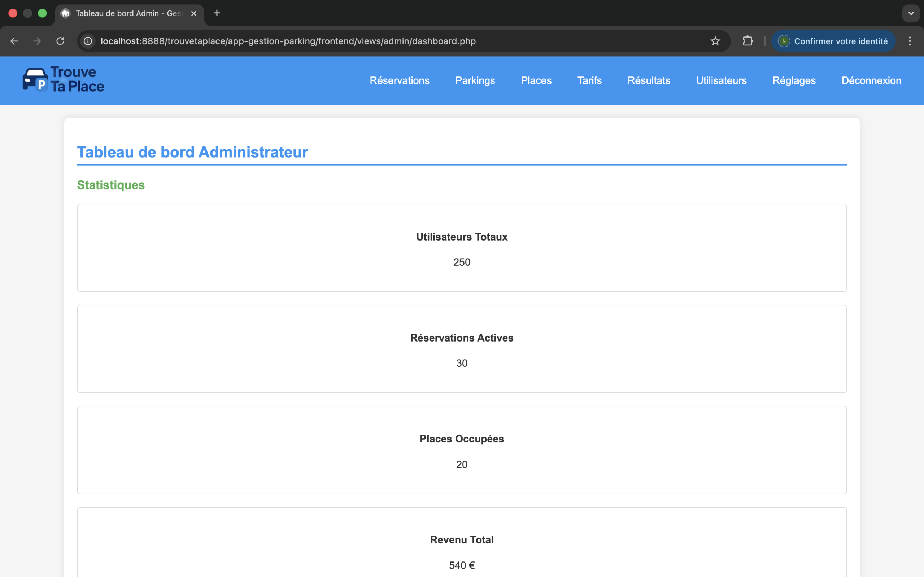Click Confirmer votre identité profile button
This screenshot has height=577, width=924.
point(833,41)
